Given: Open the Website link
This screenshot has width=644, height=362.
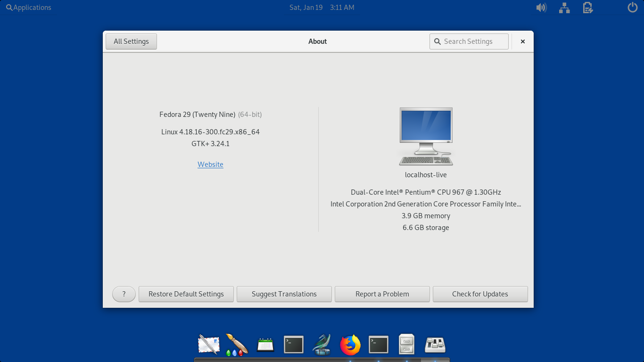Looking at the screenshot, I should click(210, 165).
